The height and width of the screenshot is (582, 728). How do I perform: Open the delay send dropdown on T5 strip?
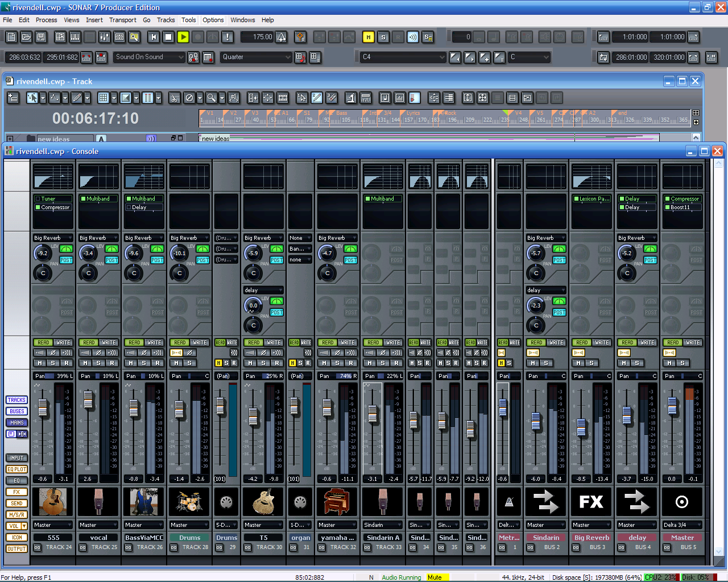263,290
